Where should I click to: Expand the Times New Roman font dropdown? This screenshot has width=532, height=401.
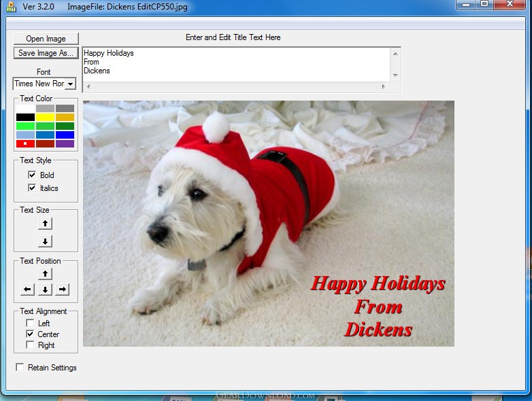click(70, 84)
